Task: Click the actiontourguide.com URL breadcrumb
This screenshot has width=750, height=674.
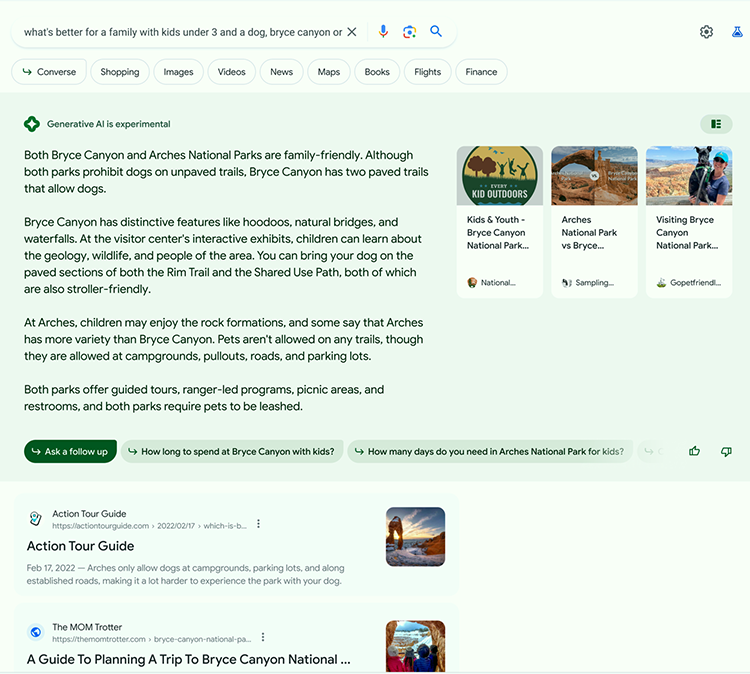Action: pyautogui.click(x=149, y=526)
